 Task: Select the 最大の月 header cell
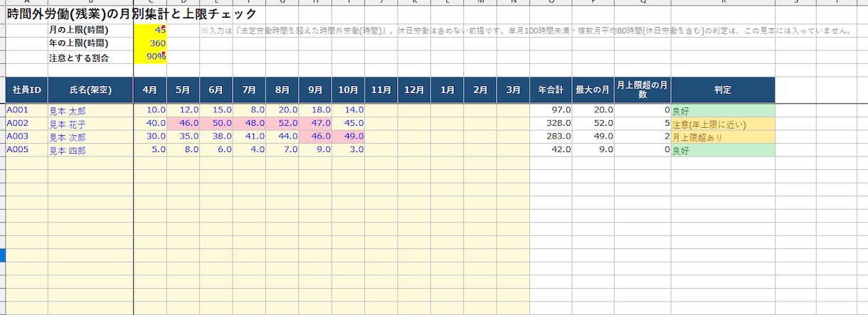coord(593,90)
